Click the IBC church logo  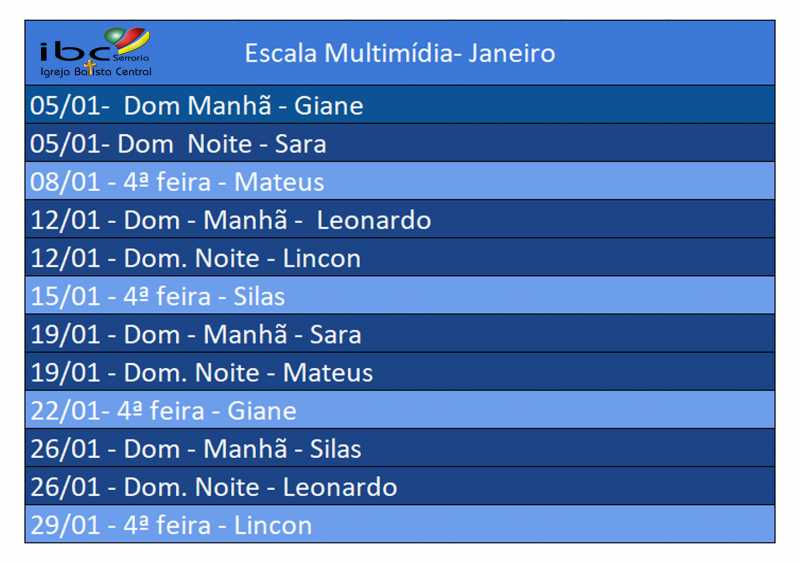point(95,52)
